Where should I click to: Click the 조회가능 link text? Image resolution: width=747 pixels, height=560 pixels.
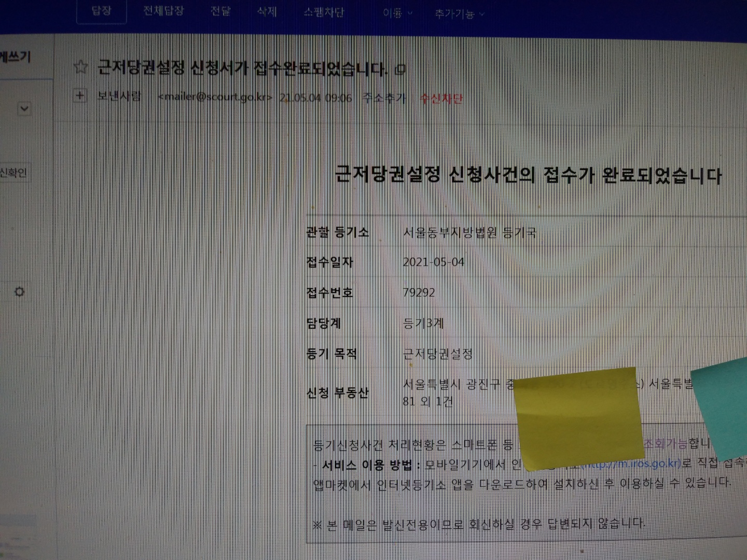click(x=666, y=444)
